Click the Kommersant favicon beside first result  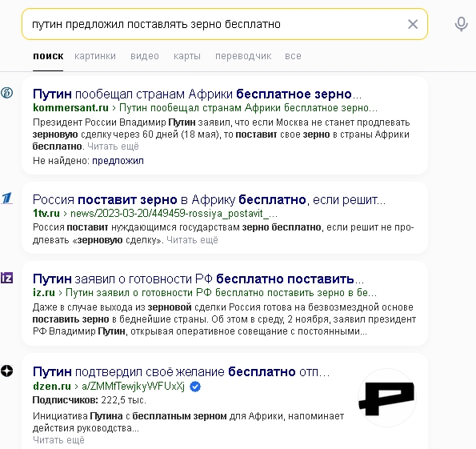(x=6, y=93)
